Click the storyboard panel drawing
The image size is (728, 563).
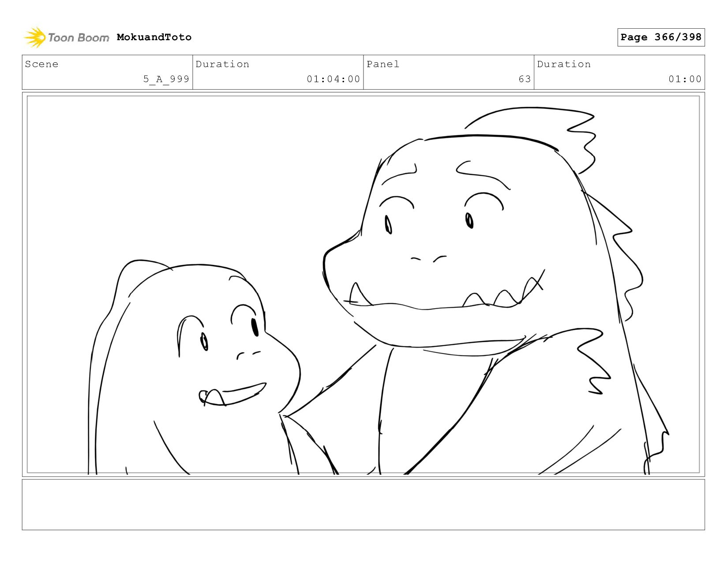(363, 284)
